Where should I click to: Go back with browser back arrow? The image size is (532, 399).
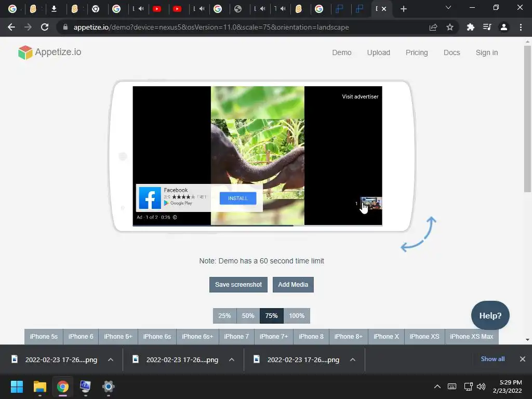[x=11, y=27]
